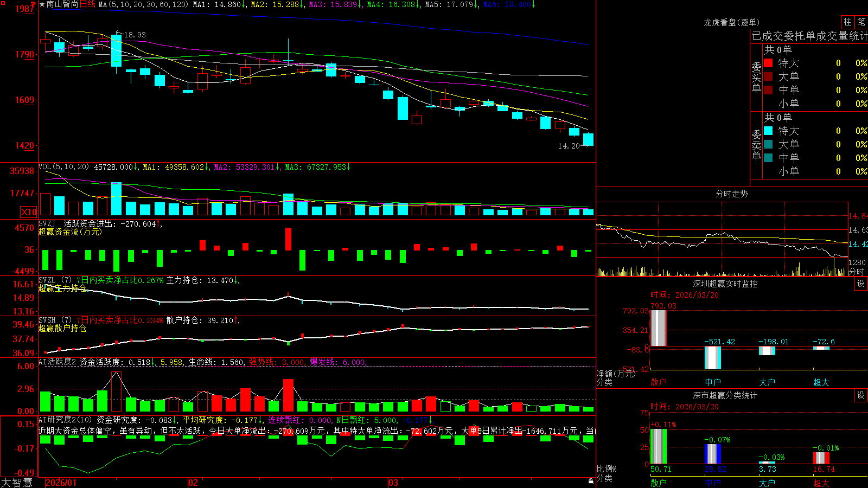The width and height of the screenshot is (868, 488).
Task: Click the 已成交委托单成交量统计 header
Action: (x=809, y=36)
